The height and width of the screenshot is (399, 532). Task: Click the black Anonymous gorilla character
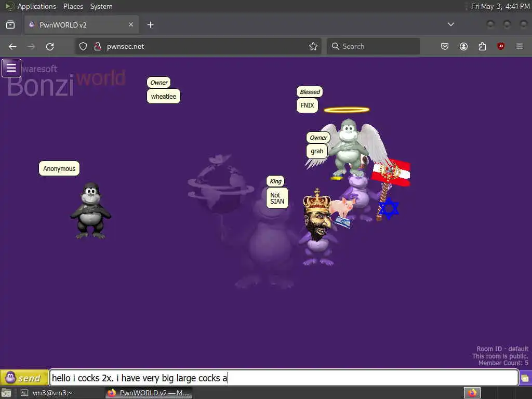pyautogui.click(x=90, y=211)
